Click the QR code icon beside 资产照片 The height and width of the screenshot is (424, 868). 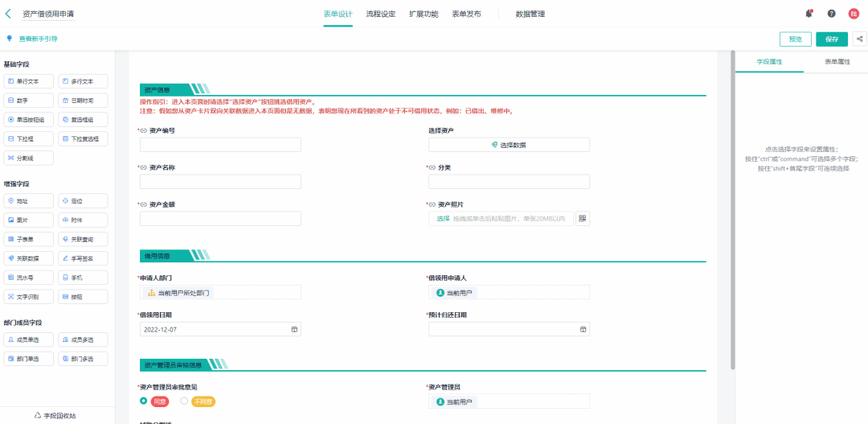click(x=583, y=219)
